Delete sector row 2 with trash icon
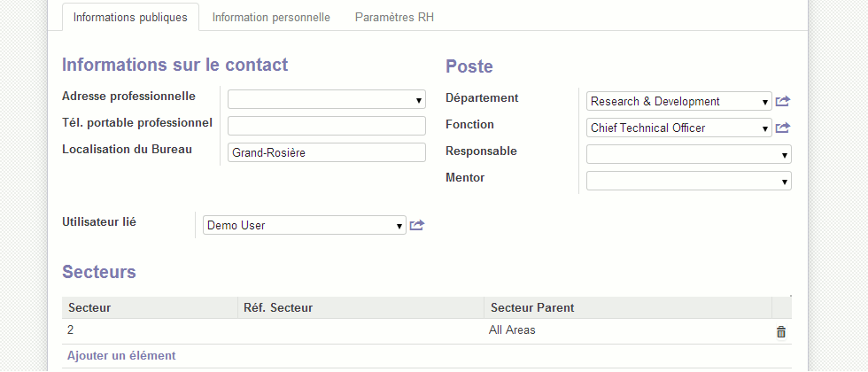This screenshot has width=868, height=372. pyautogui.click(x=781, y=331)
